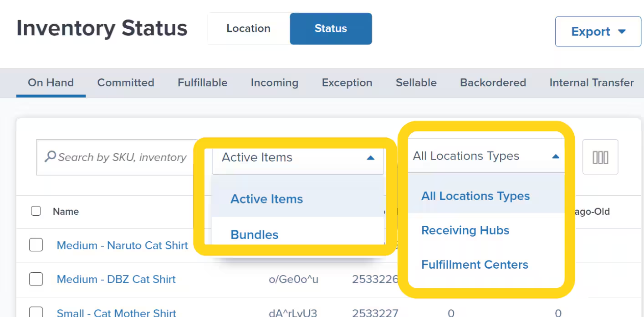Switch to the Committed tab
The image size is (644, 317).
[125, 83]
